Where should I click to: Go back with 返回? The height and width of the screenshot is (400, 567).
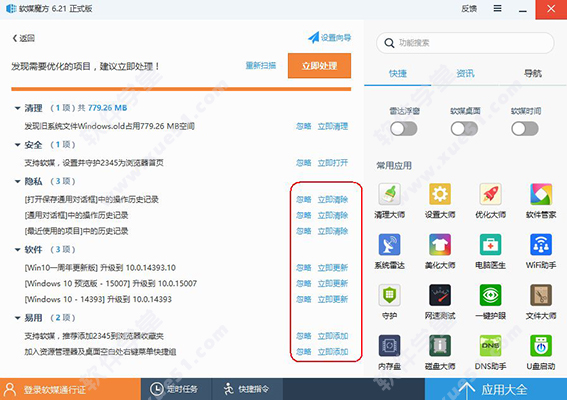pyautogui.click(x=24, y=38)
